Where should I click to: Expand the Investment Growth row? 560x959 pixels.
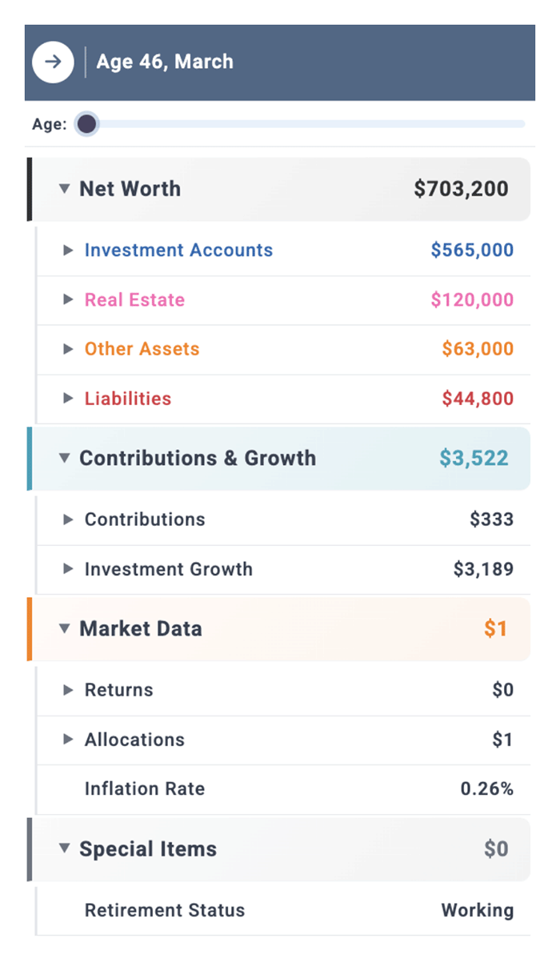pyautogui.click(x=67, y=569)
